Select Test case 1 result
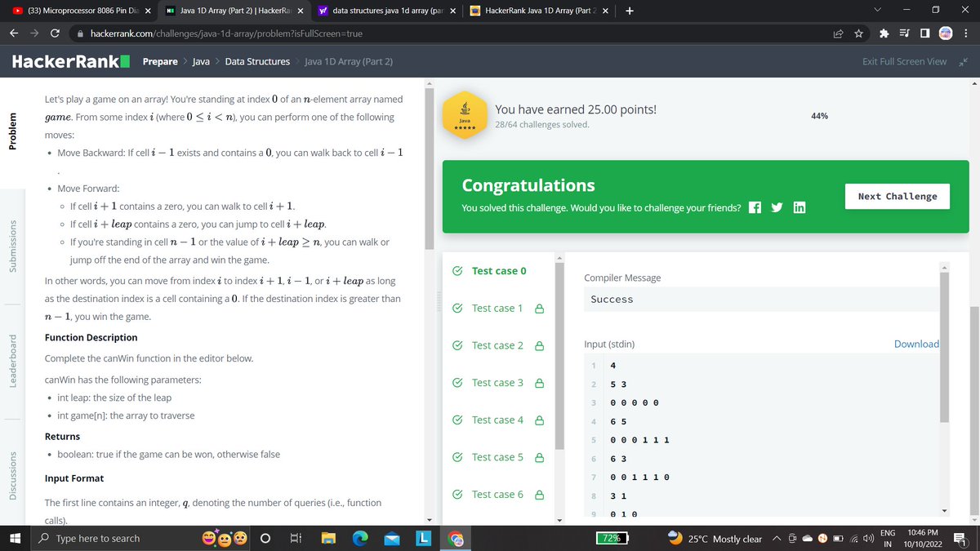The height and width of the screenshot is (551, 980). tap(498, 309)
